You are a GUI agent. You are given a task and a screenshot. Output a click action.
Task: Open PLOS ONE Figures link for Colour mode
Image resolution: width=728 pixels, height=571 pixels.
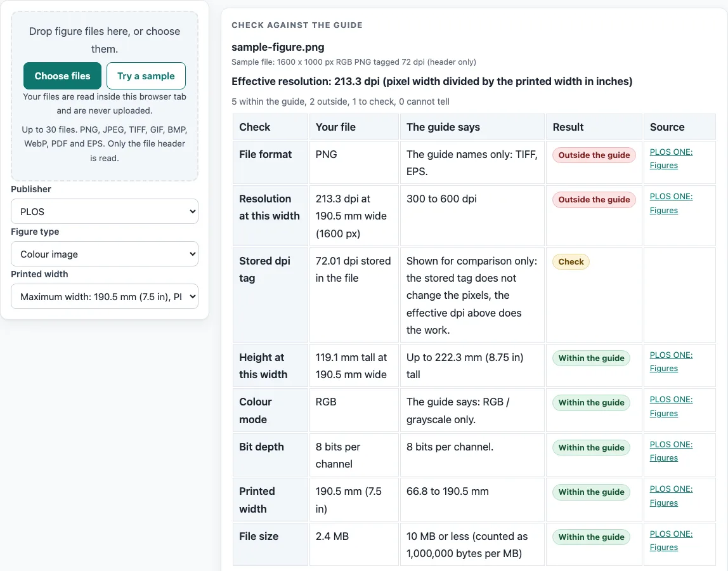pyautogui.click(x=671, y=406)
